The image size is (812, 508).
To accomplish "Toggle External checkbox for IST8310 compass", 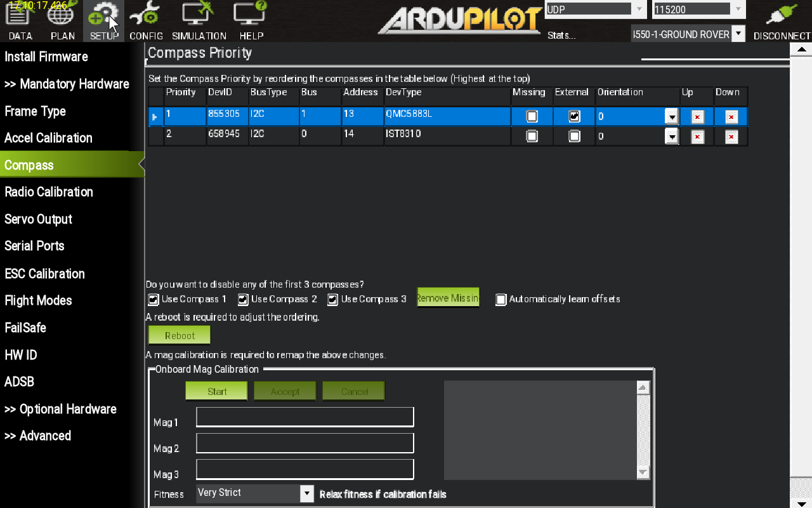I will 574,137.
